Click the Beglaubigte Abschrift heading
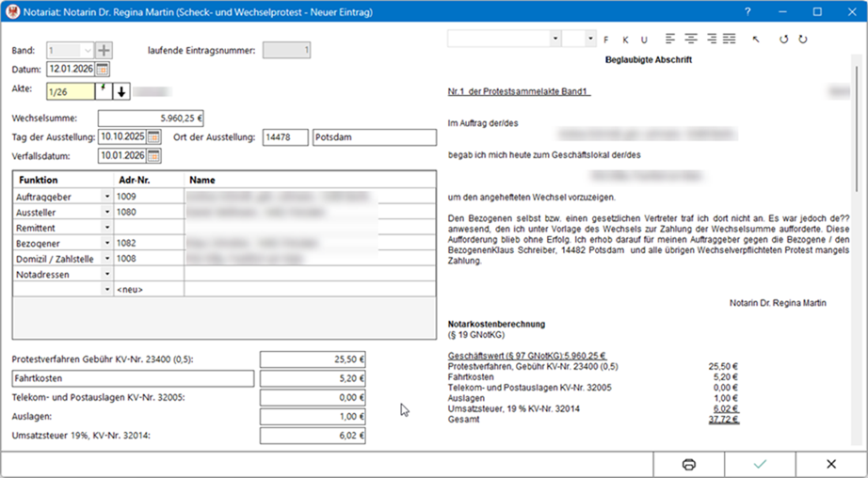The height and width of the screenshot is (478, 868). coord(649,60)
